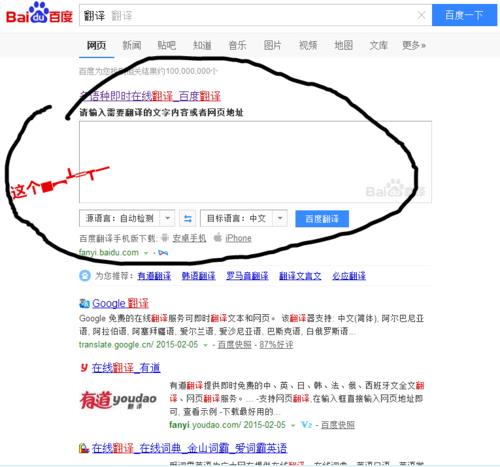
Task: Click the 百度一下 search button
Action: click(x=464, y=15)
